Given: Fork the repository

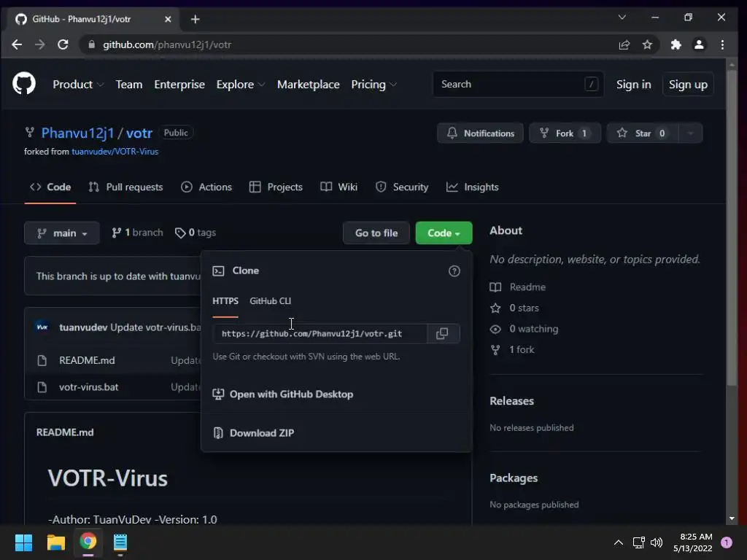Looking at the screenshot, I should [565, 133].
